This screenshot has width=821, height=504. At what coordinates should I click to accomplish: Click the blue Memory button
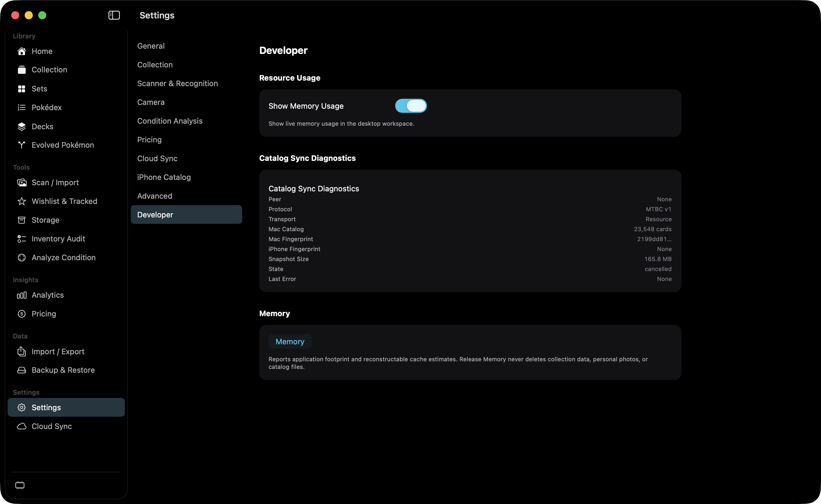290,342
